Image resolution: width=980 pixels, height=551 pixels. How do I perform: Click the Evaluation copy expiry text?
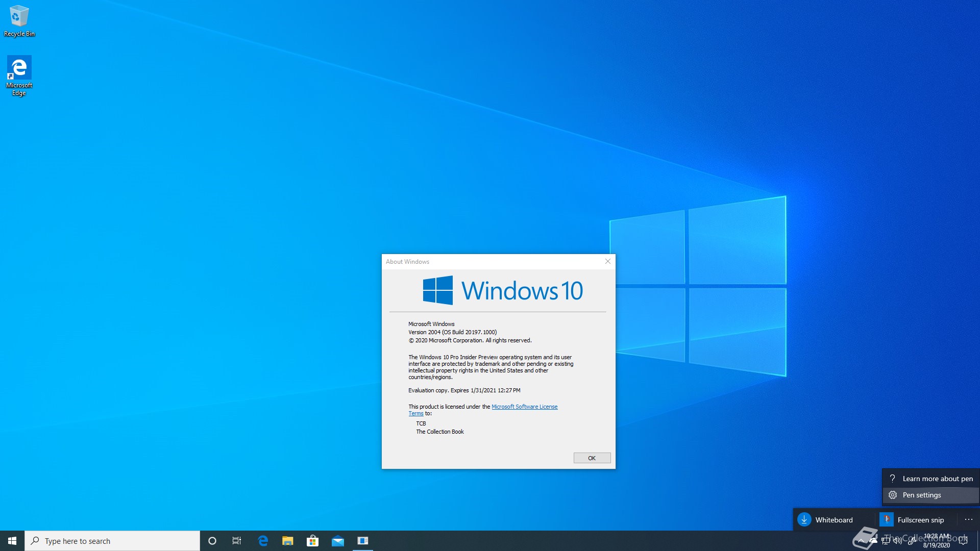[x=464, y=390]
